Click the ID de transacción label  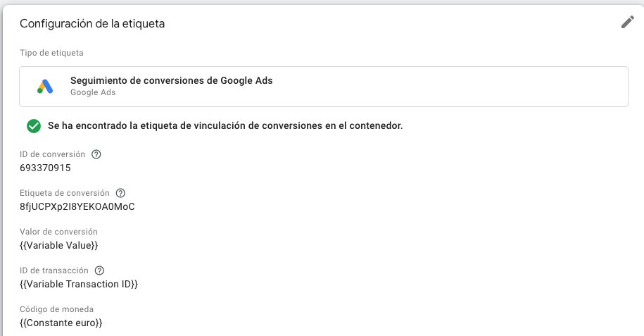coord(53,270)
